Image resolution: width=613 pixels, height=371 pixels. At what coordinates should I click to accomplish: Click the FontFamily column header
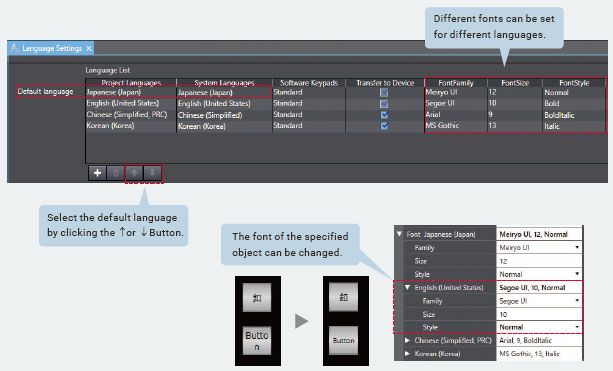click(x=456, y=83)
